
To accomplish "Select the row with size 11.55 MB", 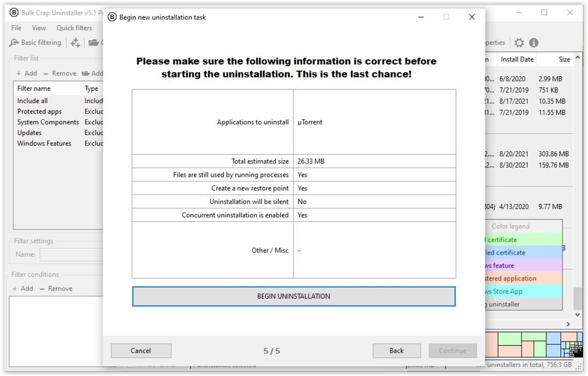I will point(529,112).
